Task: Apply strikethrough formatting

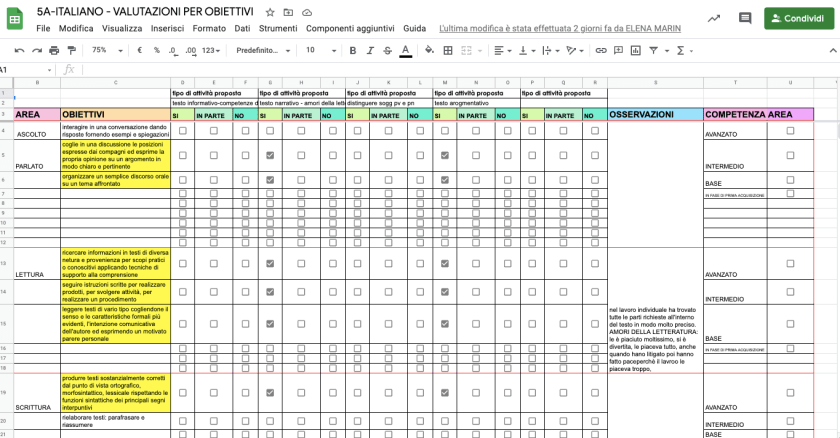Action: coord(387,49)
